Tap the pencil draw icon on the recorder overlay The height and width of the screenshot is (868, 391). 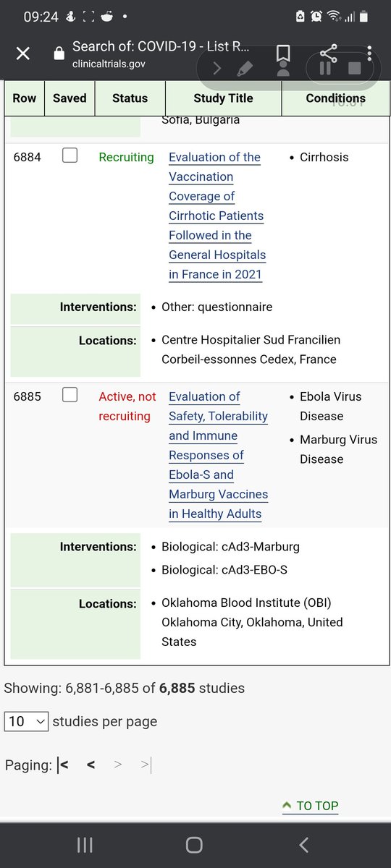point(245,69)
